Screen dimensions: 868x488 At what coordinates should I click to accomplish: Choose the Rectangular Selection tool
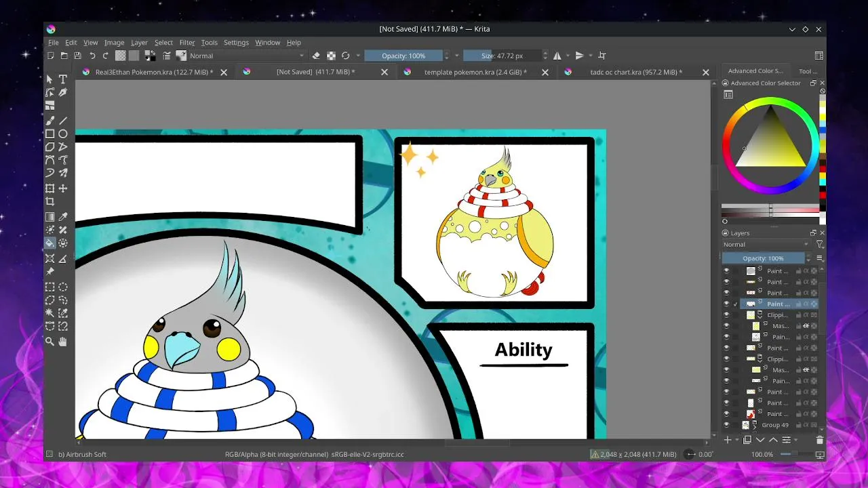50,287
